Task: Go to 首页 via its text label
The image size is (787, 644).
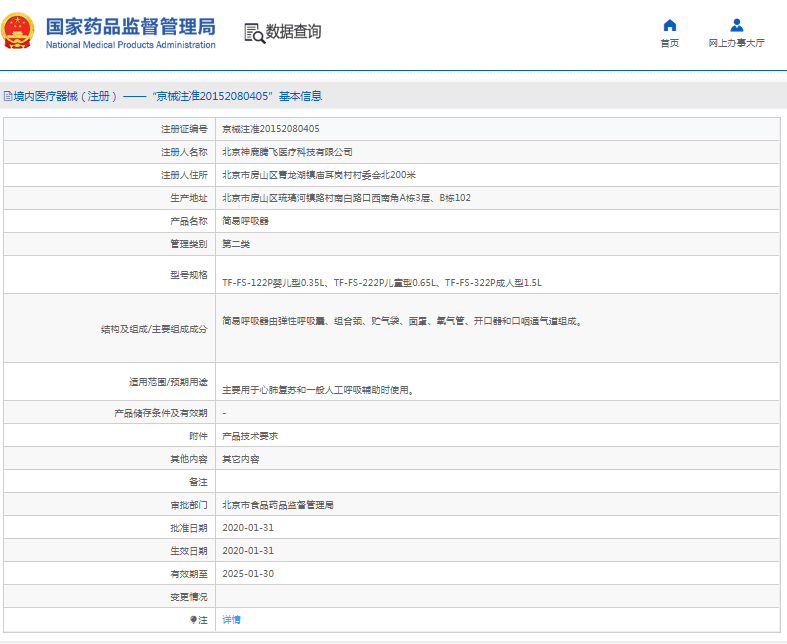Action: click(x=669, y=44)
